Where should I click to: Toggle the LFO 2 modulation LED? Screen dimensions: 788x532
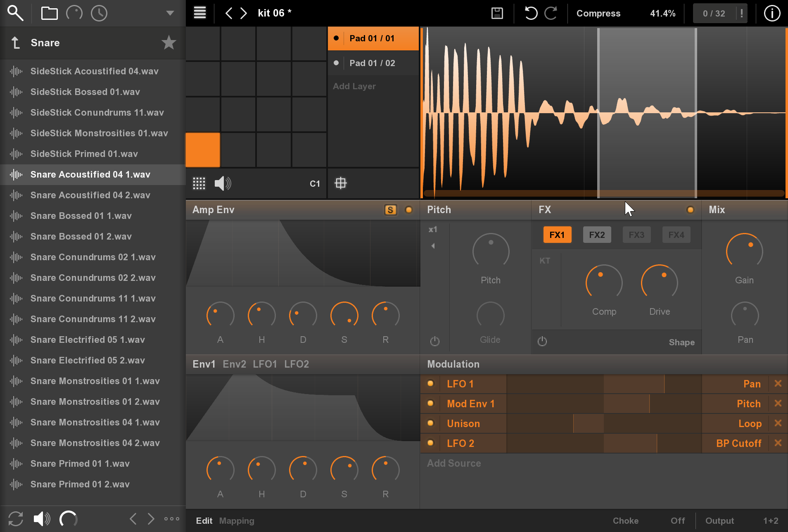pyautogui.click(x=430, y=443)
